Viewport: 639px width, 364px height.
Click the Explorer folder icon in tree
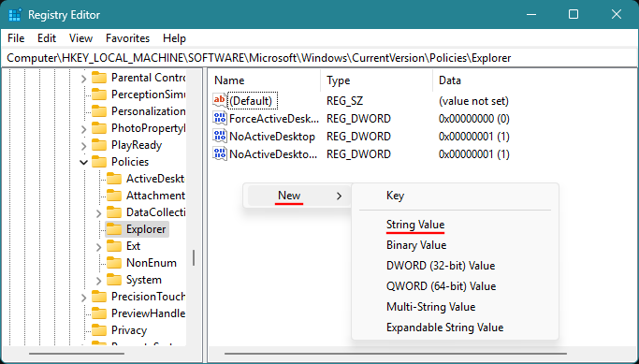[114, 229]
